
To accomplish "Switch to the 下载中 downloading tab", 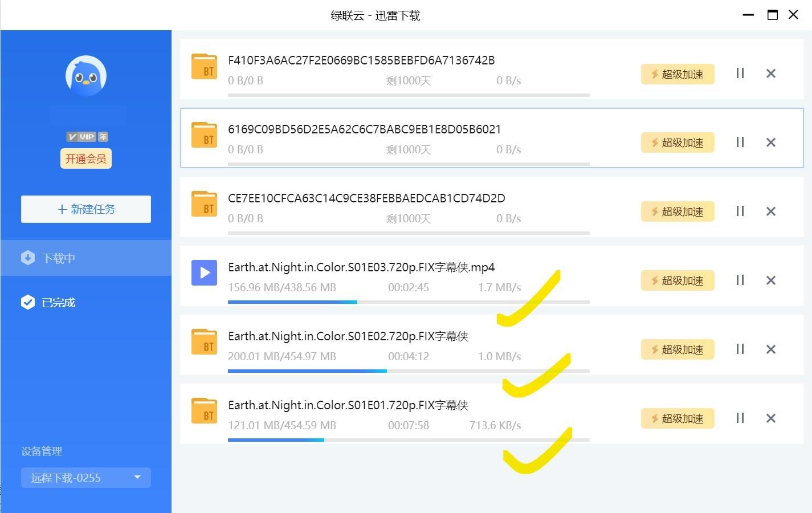I will (86, 258).
